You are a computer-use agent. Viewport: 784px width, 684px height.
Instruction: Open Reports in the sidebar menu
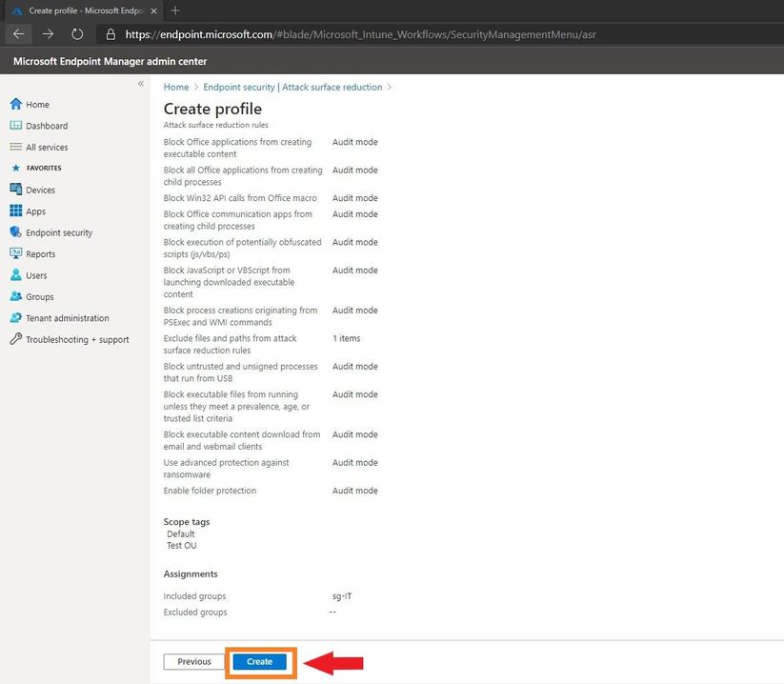pos(41,254)
